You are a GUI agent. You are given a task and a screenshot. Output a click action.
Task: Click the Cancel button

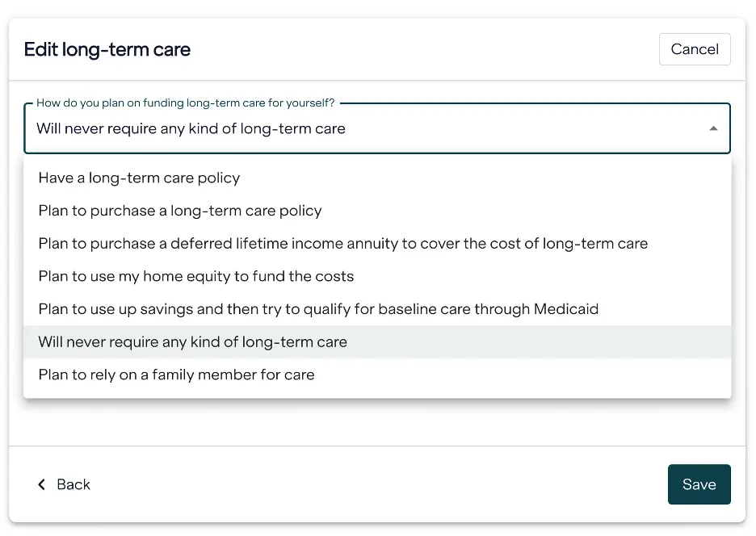pyautogui.click(x=695, y=49)
